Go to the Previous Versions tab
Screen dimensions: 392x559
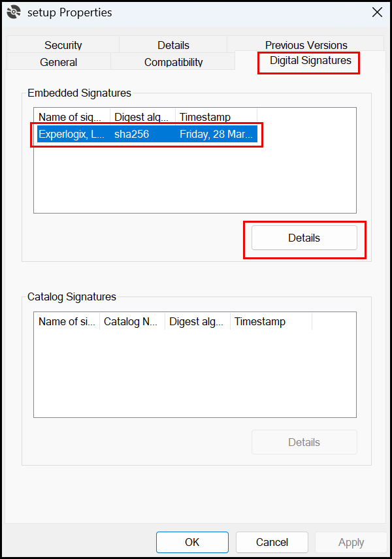tap(306, 45)
